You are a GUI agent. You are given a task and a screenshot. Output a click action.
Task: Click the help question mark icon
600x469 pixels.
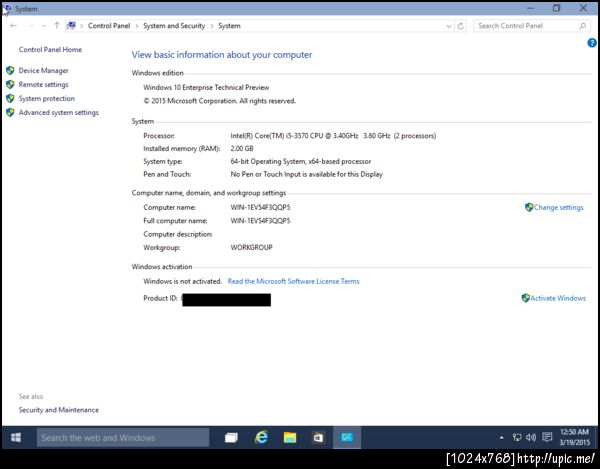click(592, 43)
